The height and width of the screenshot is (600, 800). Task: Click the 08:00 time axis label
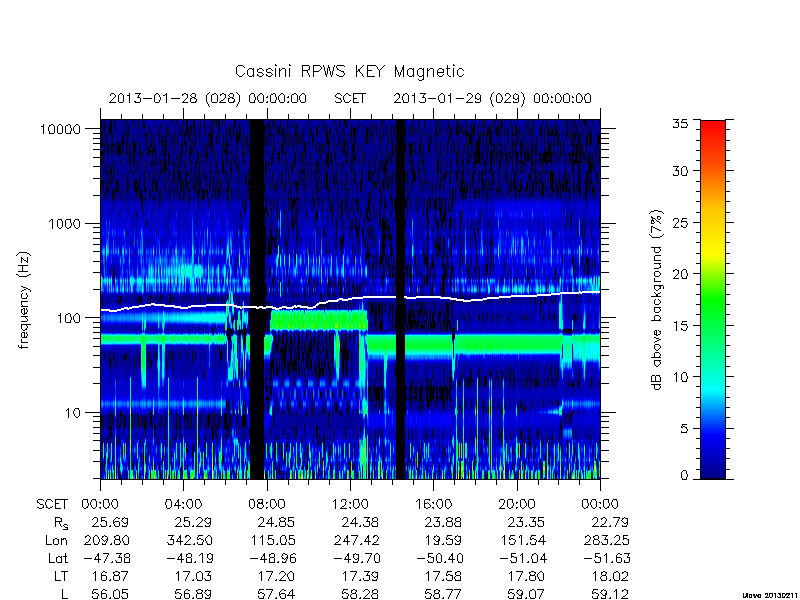pyautogui.click(x=267, y=505)
